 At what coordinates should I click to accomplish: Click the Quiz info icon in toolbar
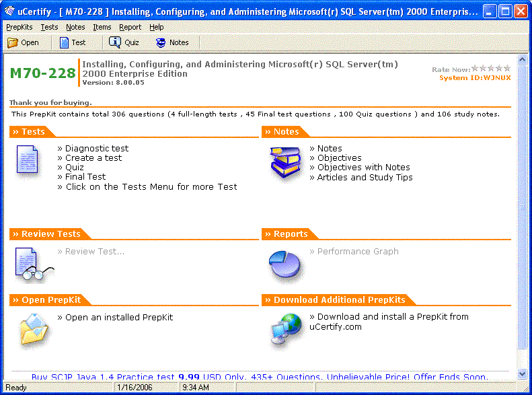pos(115,42)
